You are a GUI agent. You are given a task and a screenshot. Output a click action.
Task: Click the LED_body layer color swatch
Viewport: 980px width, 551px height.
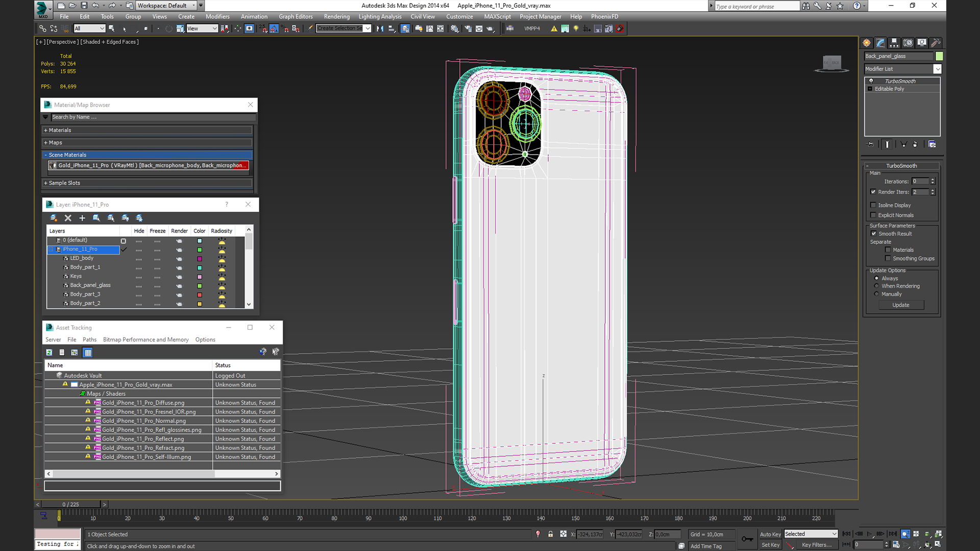pos(200,259)
